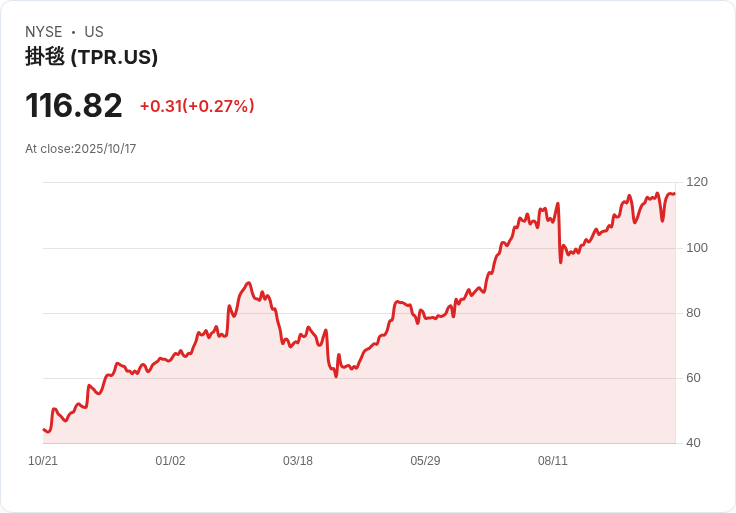The image size is (736, 513).
Task: Click the 40 y-axis label
Action: click(x=693, y=443)
